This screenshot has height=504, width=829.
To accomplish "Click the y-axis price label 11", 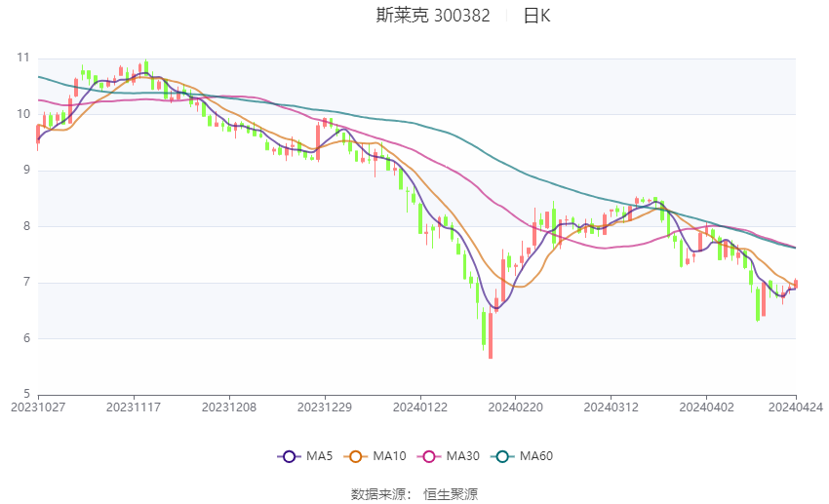I will [23, 58].
